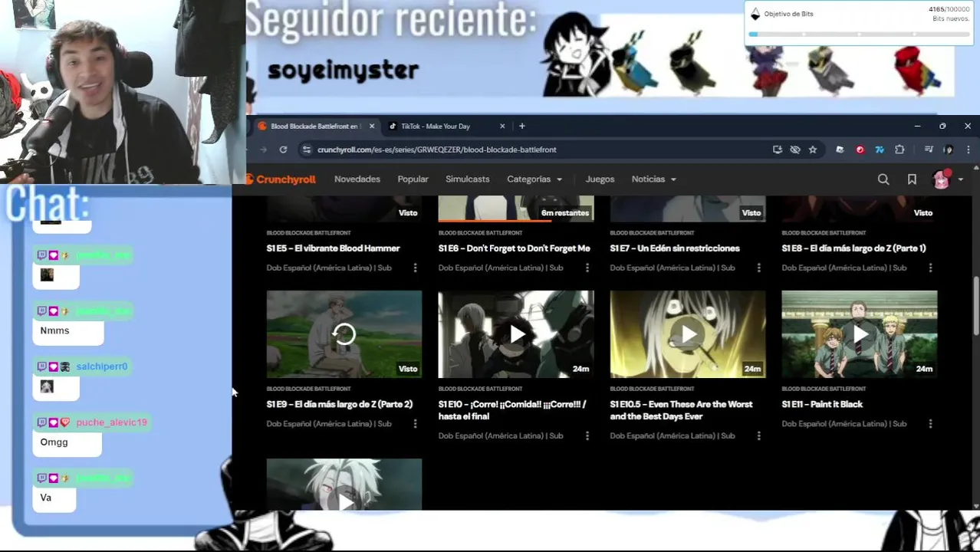The image size is (980, 552).
Task: Open options for S1 E8 episode
Action: 930,268
